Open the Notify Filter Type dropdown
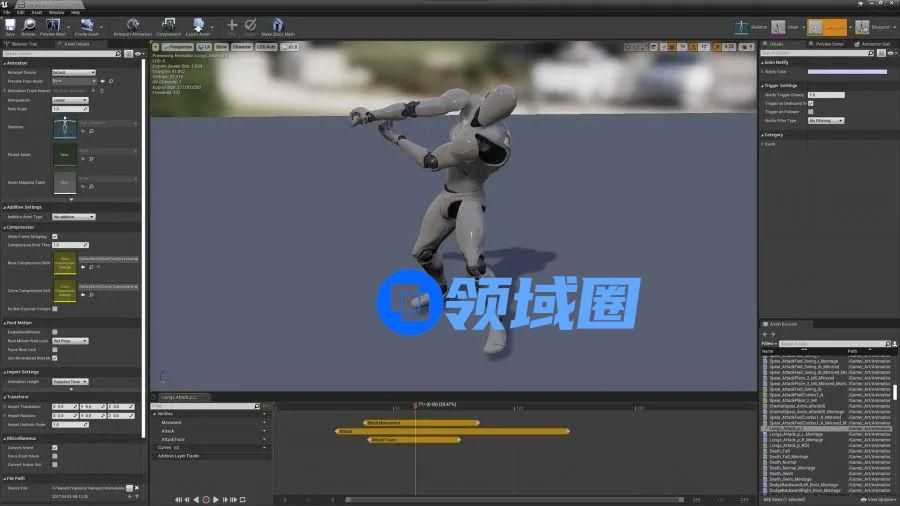Image resolution: width=900 pixels, height=506 pixels. tap(826, 120)
